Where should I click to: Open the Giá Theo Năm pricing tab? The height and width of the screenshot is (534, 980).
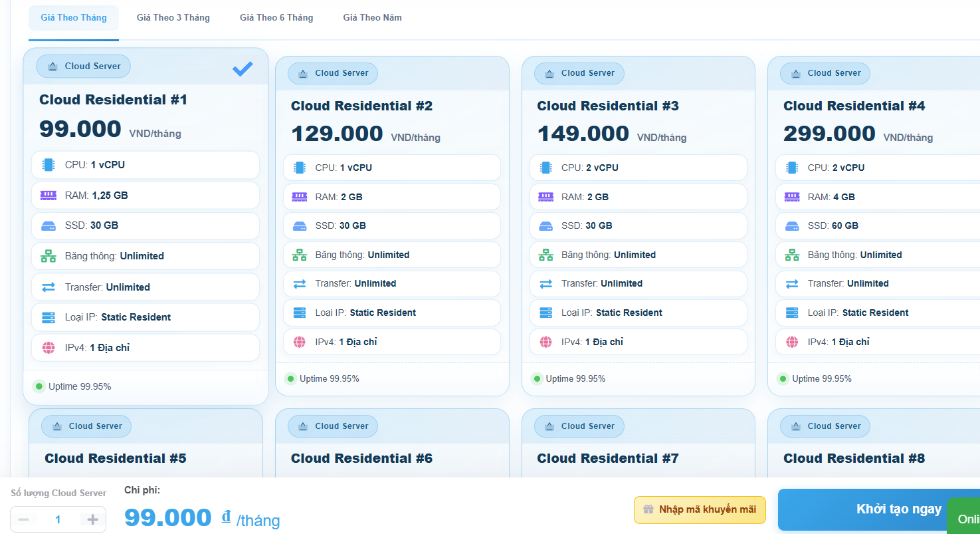372,17
